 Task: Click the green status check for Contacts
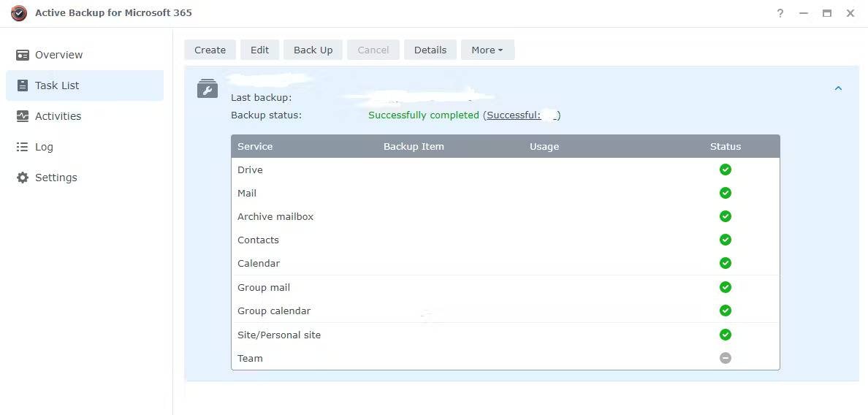pos(726,240)
